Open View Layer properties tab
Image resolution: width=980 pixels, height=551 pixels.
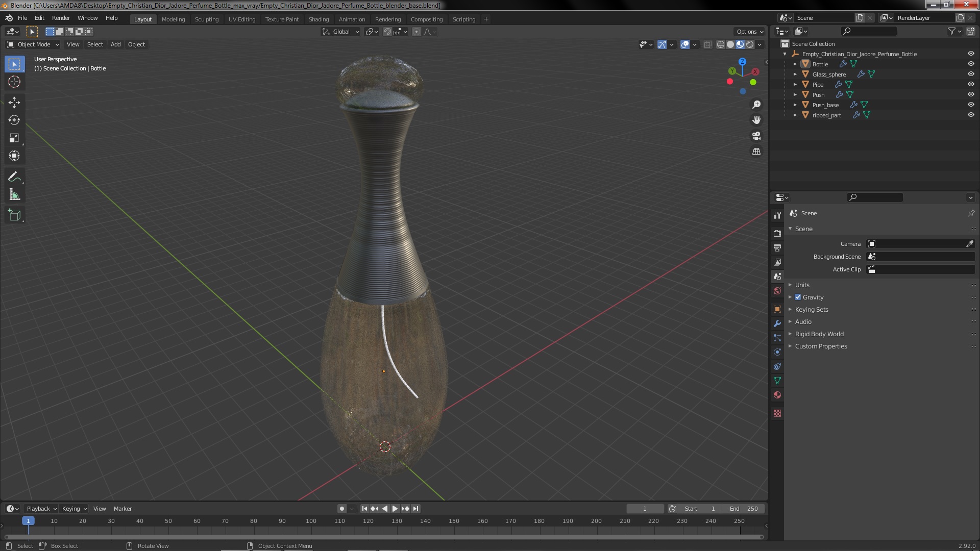click(777, 262)
